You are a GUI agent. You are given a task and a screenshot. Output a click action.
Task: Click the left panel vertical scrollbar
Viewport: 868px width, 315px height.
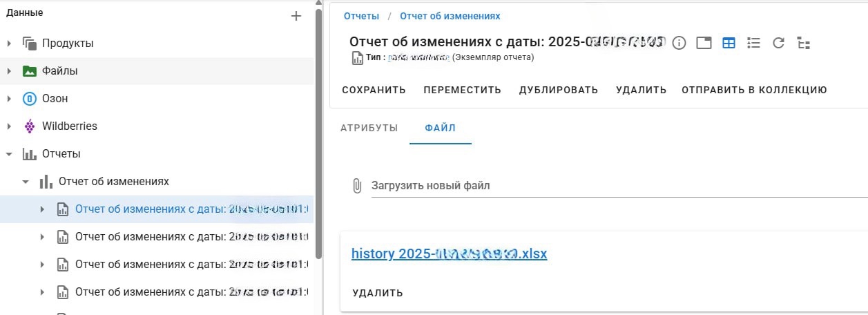318,135
